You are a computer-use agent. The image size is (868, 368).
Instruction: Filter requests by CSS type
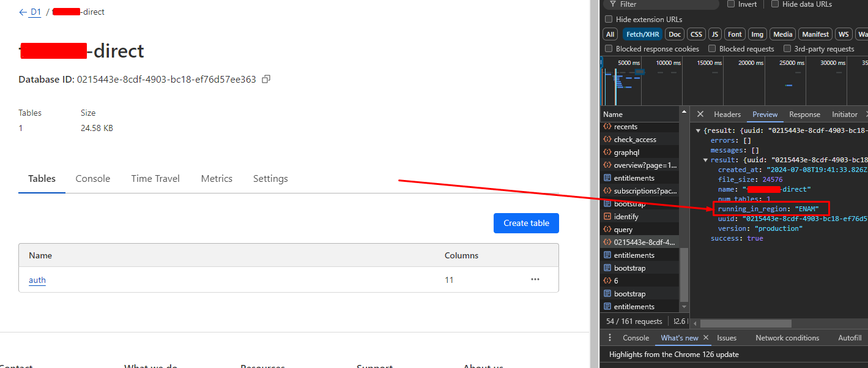pos(696,34)
